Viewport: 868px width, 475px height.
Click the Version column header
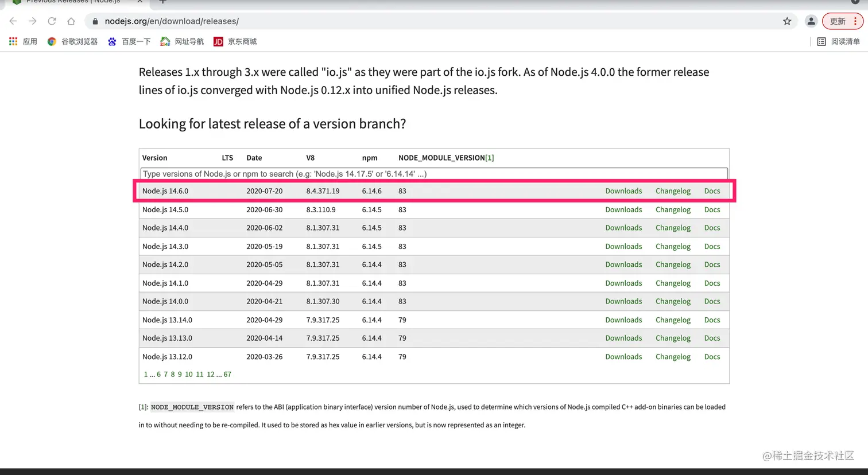pos(155,158)
